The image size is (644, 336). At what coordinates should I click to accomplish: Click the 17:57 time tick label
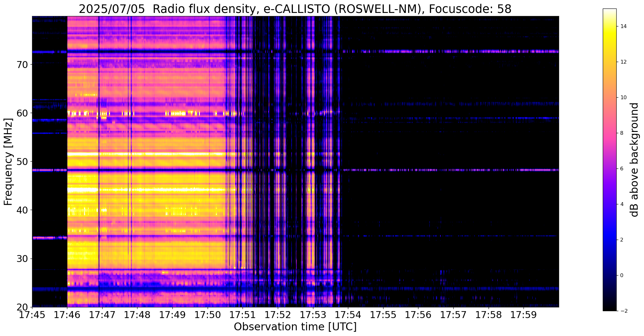click(454, 314)
